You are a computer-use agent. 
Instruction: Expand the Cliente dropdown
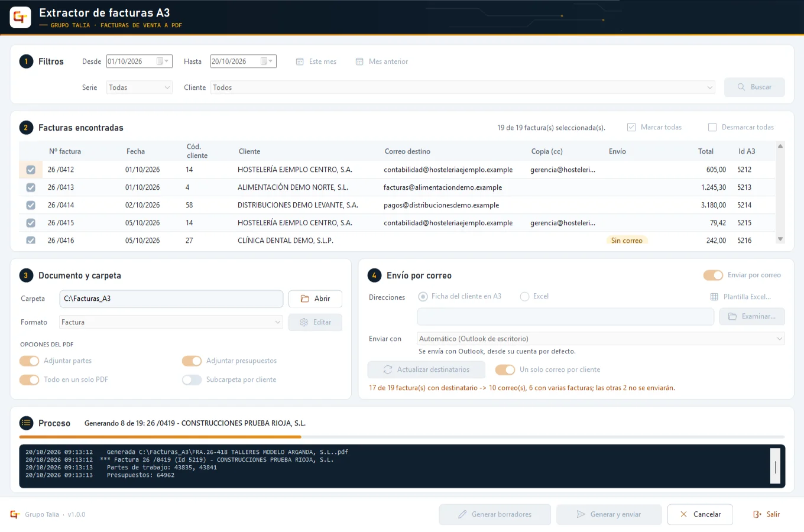[463, 87]
